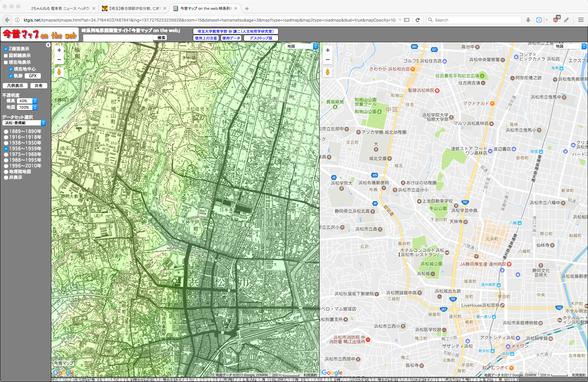Viewport: 588px width, 382px height.
Task: Click the site search text field
Action: [x=118, y=38]
